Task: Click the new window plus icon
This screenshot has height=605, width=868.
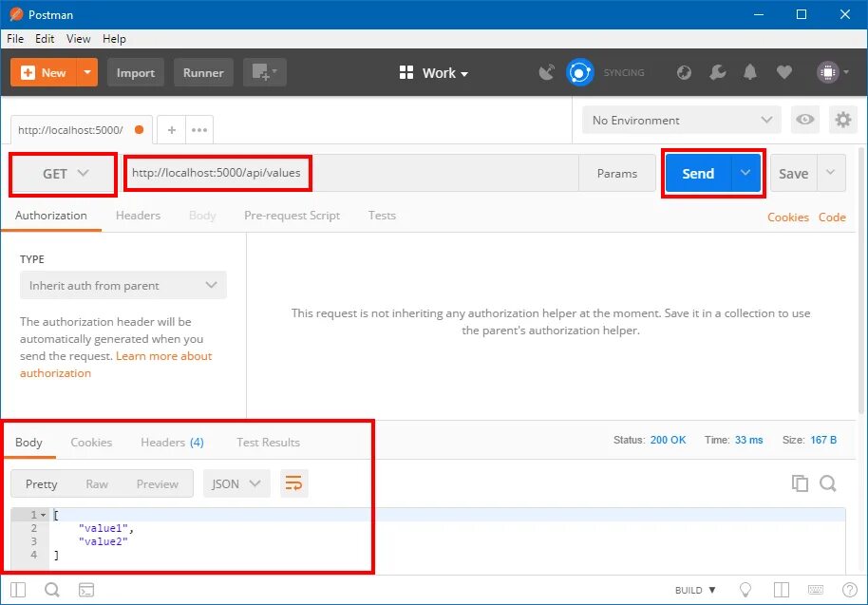Action: click(x=265, y=72)
